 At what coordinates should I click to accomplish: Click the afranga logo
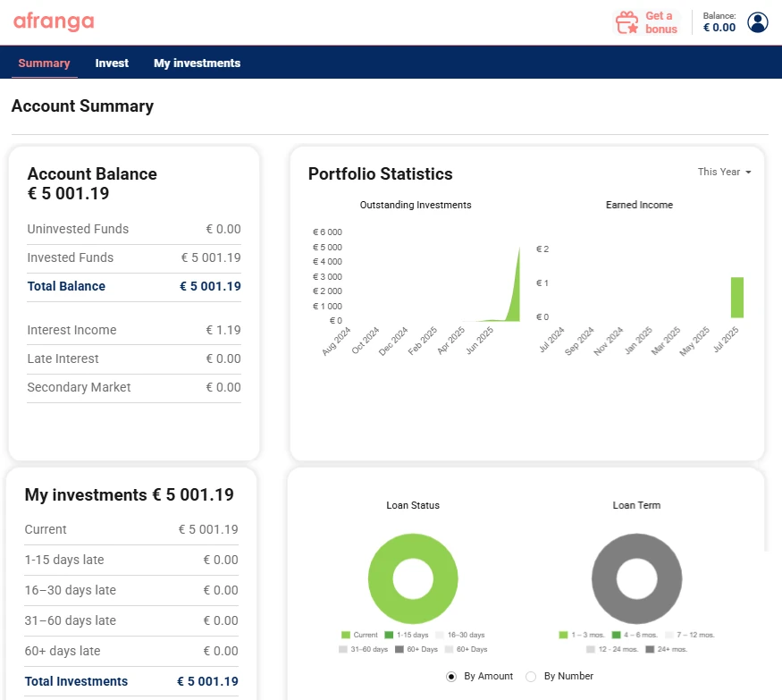[54, 22]
